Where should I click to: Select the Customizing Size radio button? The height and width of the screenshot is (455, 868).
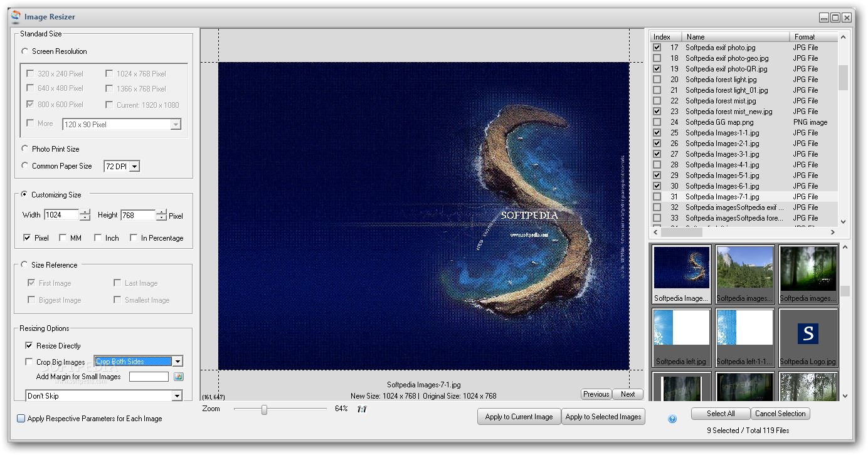24,195
